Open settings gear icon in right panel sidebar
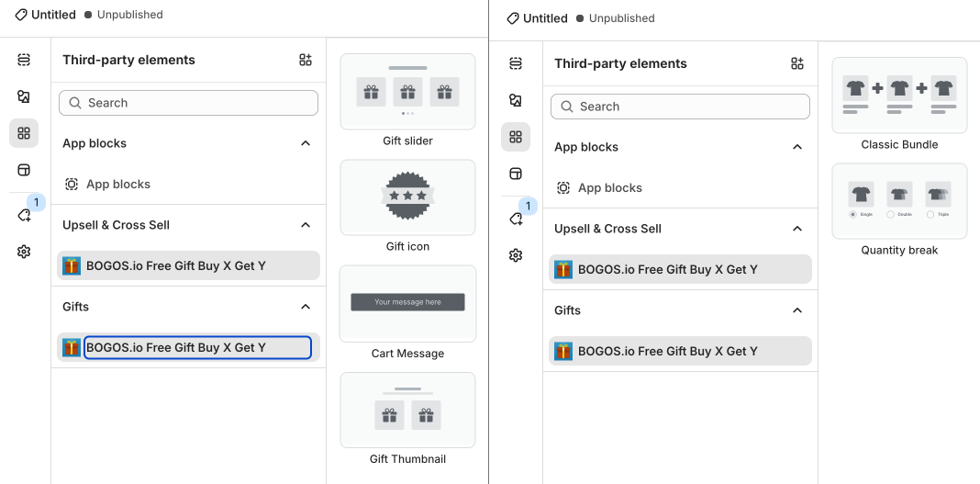 pyautogui.click(x=516, y=255)
